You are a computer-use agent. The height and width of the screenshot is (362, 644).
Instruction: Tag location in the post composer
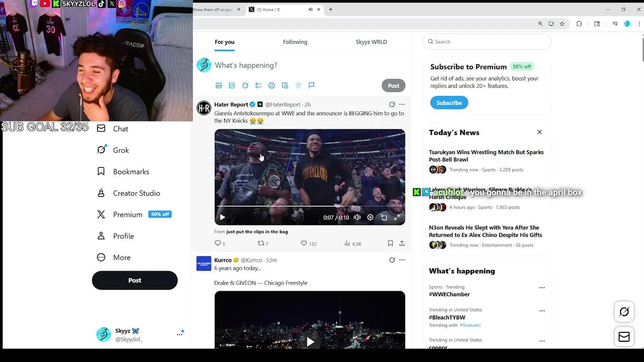298,85
